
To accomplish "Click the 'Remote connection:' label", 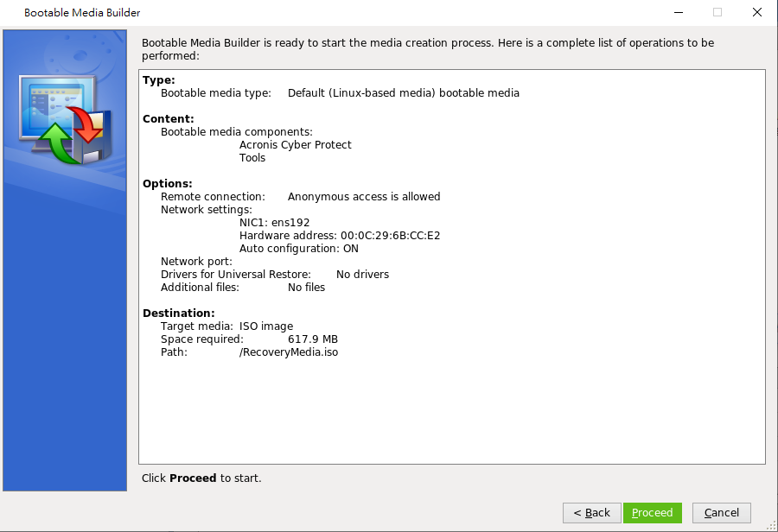I will 213,196.
